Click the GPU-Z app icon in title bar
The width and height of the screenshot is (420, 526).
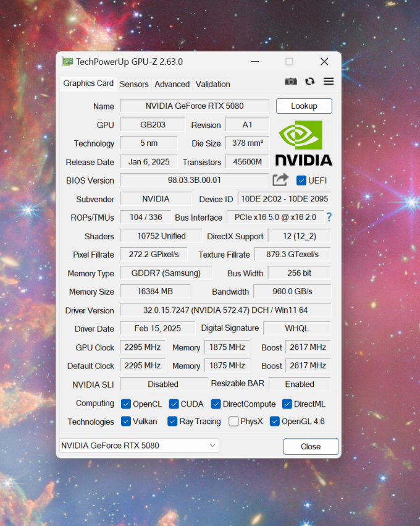point(67,62)
